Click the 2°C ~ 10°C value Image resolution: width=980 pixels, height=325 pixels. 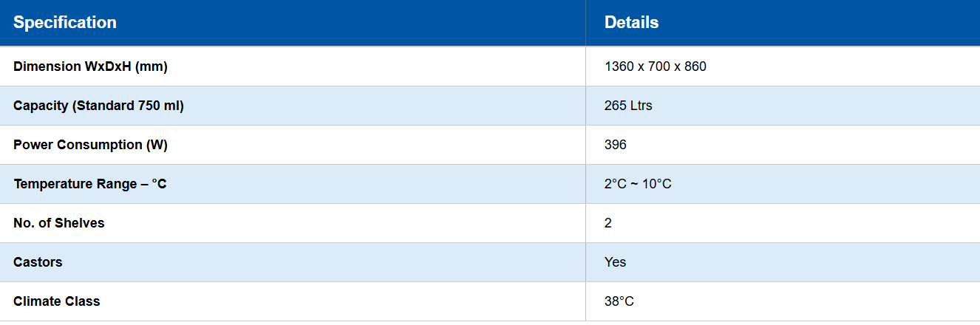pyautogui.click(x=637, y=184)
